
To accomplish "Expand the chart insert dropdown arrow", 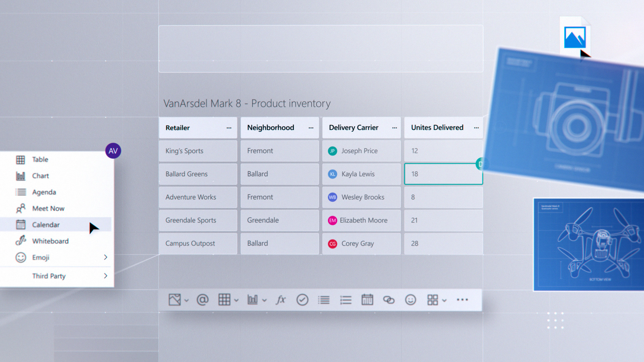I will (264, 300).
